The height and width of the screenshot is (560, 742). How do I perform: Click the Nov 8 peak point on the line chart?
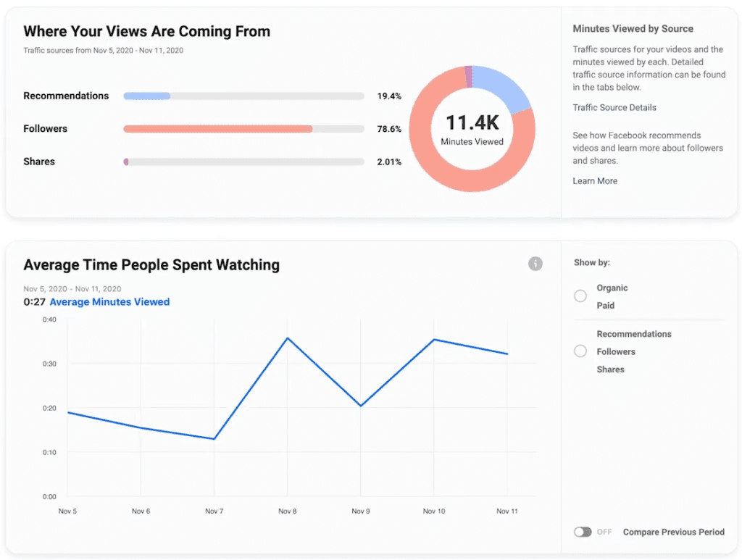click(287, 336)
